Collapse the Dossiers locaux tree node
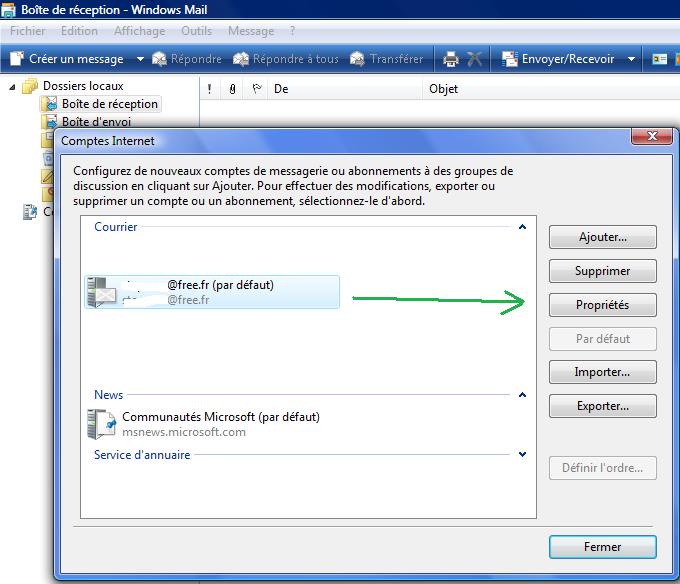The width and height of the screenshot is (680, 584). point(13,87)
